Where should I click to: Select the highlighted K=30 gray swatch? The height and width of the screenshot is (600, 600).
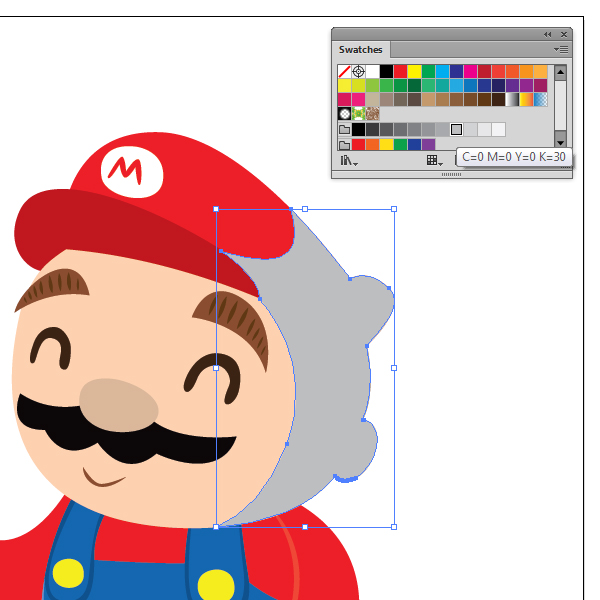pyautogui.click(x=456, y=130)
